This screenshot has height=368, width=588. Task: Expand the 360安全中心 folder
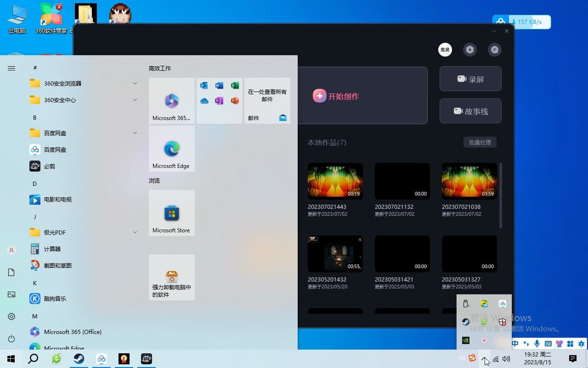pyautogui.click(x=83, y=100)
